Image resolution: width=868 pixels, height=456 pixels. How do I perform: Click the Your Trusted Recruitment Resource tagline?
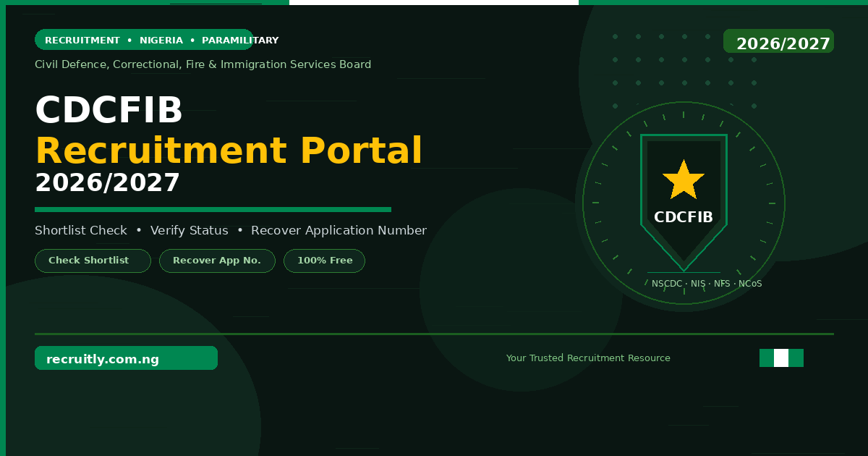[588, 358]
